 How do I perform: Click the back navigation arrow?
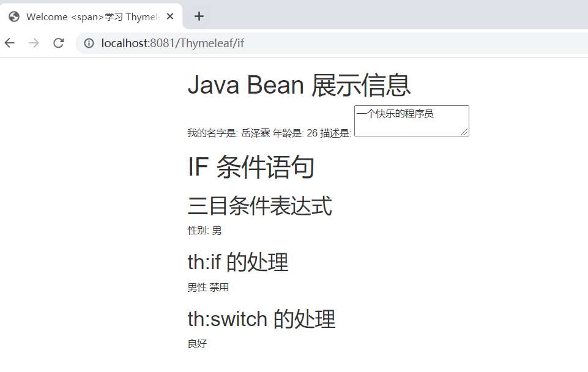tap(10, 43)
